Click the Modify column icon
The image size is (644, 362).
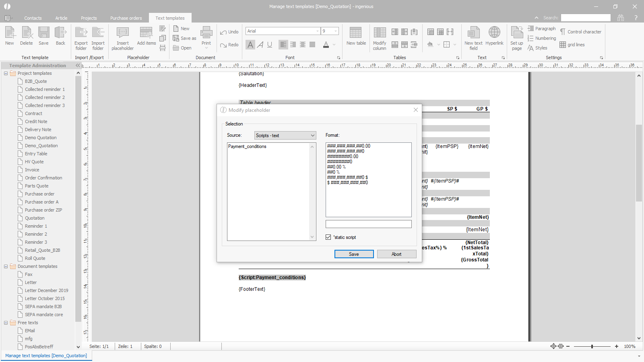point(379,38)
